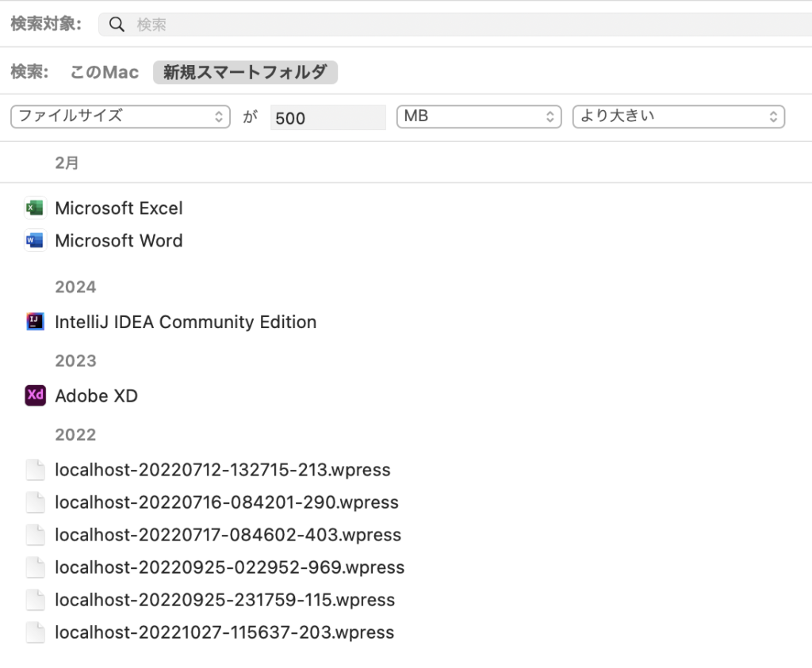Click the 2月 group header

[67, 163]
